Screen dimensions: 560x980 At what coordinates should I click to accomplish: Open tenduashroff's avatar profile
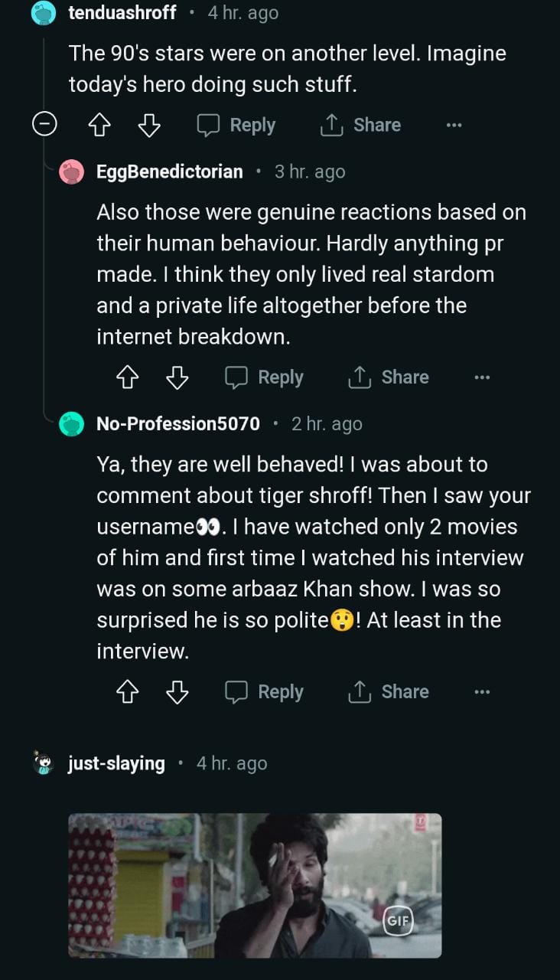(x=44, y=13)
